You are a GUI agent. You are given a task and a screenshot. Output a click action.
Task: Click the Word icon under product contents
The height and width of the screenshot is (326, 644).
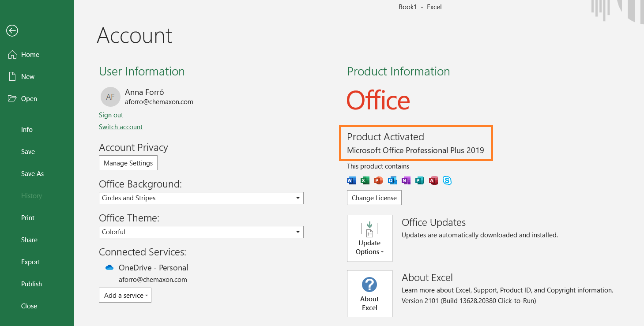[x=351, y=180]
